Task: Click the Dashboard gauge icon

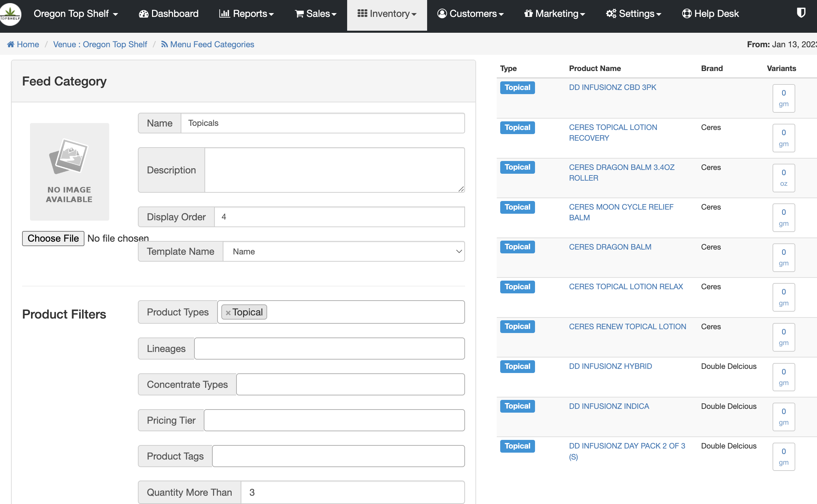Action: point(143,14)
